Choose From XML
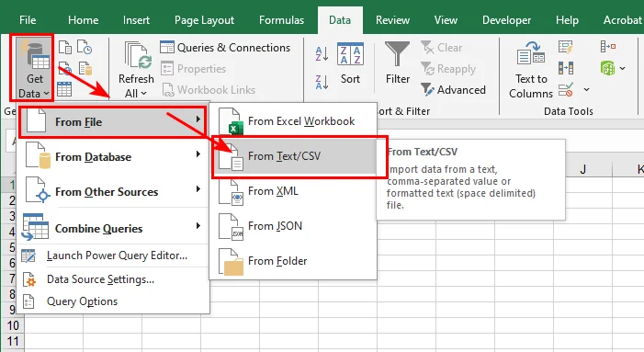 [x=293, y=191]
